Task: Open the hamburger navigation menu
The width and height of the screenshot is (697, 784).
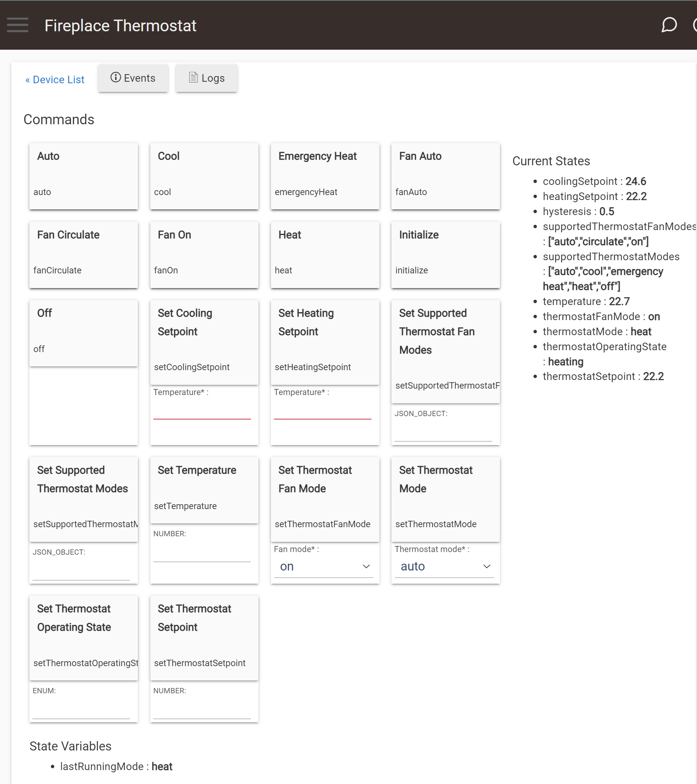Action: point(18,25)
